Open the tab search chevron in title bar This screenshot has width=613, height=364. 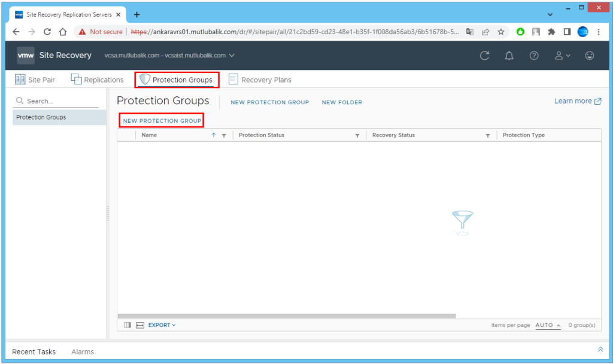pyautogui.click(x=550, y=15)
